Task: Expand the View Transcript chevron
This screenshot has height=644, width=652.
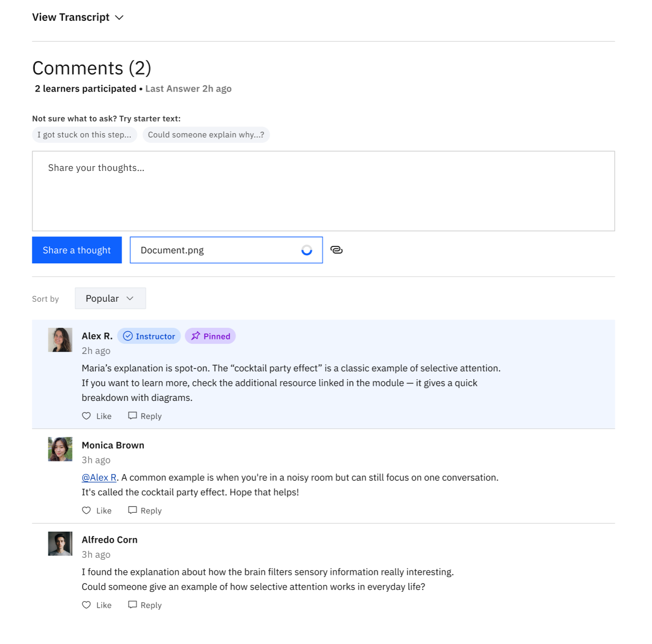Action: pyautogui.click(x=119, y=17)
